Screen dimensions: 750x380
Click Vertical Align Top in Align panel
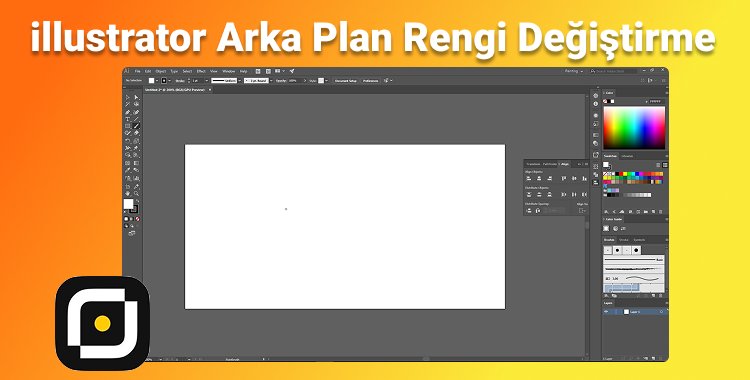(x=563, y=178)
